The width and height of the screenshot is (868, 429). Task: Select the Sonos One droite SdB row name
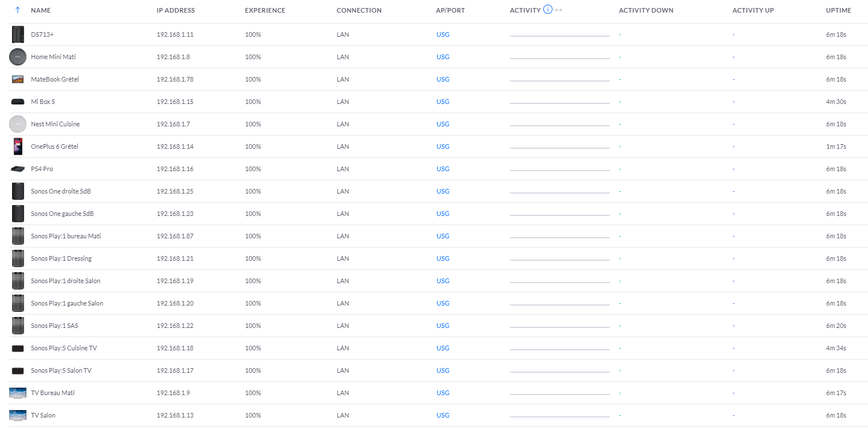61,191
